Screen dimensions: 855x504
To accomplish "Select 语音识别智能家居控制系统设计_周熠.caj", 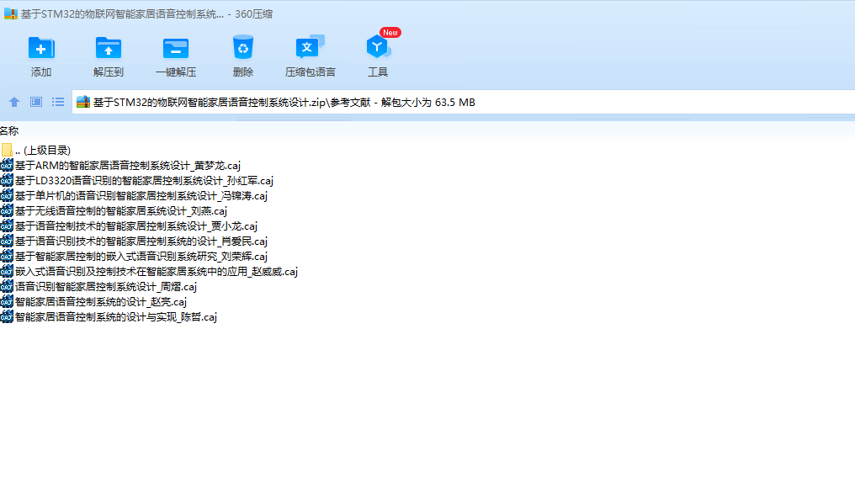I will click(106, 287).
